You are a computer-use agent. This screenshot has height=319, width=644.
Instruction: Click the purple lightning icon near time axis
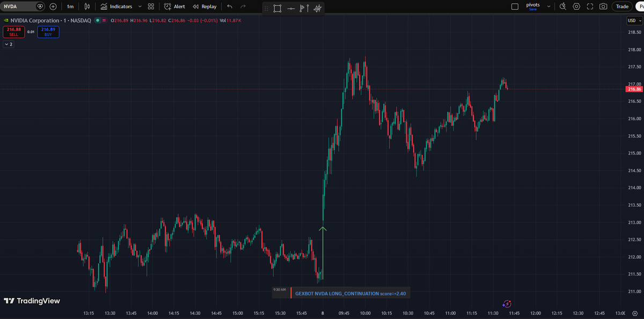pyautogui.click(x=508, y=304)
